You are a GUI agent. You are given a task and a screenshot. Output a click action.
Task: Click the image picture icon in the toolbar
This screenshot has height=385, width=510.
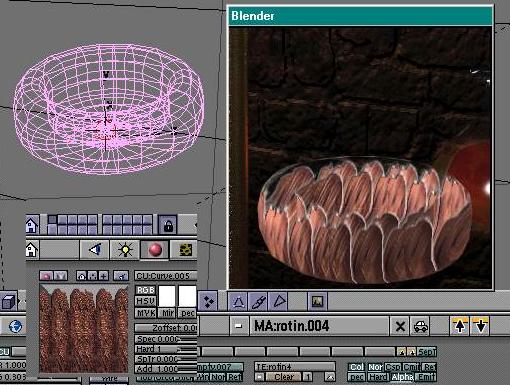coord(317,301)
